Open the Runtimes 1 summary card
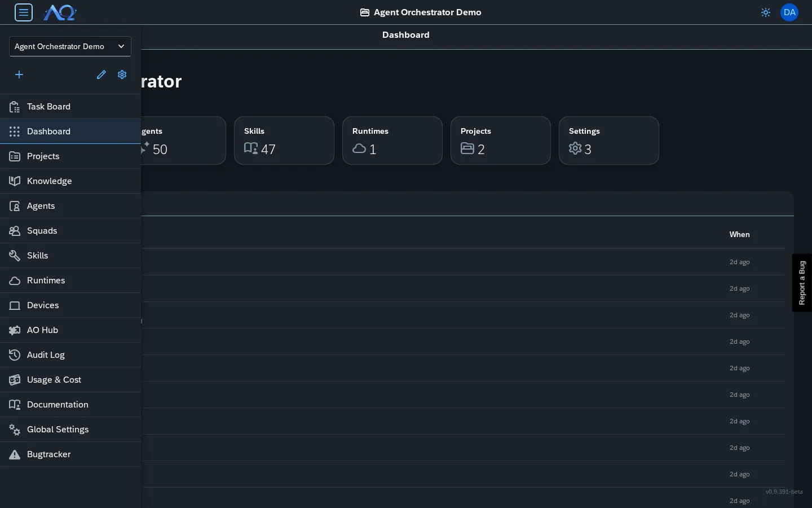Viewport: 812px width, 508px height. [392, 141]
